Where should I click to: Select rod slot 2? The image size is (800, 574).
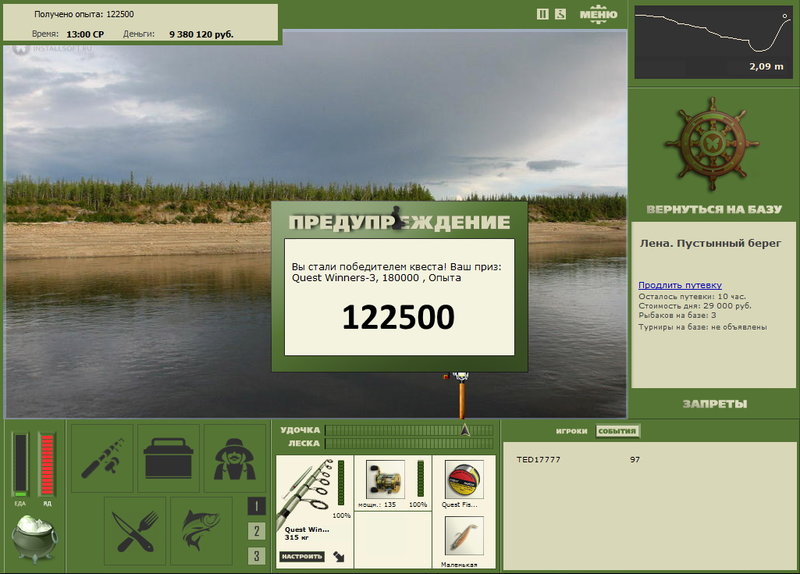pyautogui.click(x=257, y=531)
